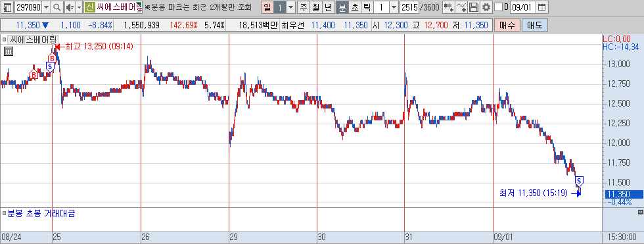Open the minute interval dropdown arrow
This screenshot has height=244, width=644.
point(394,7)
